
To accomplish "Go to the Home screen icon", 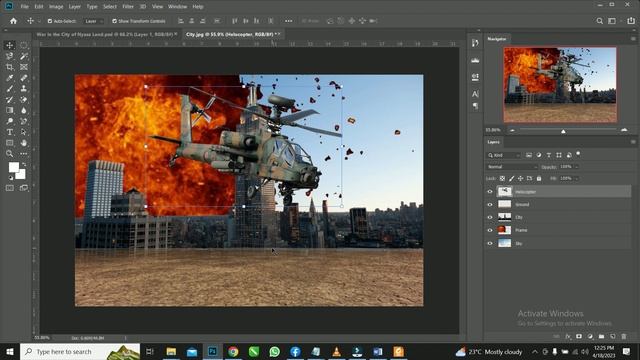I will click(13, 21).
